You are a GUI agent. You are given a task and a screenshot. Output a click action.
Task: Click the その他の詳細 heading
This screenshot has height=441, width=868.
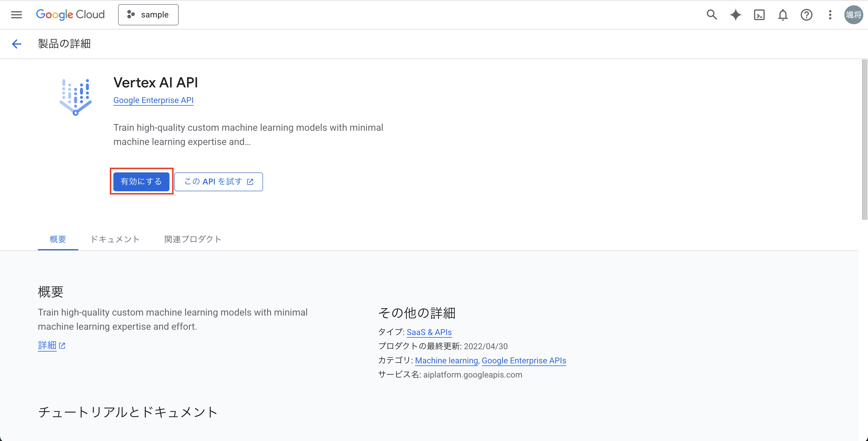(x=417, y=313)
